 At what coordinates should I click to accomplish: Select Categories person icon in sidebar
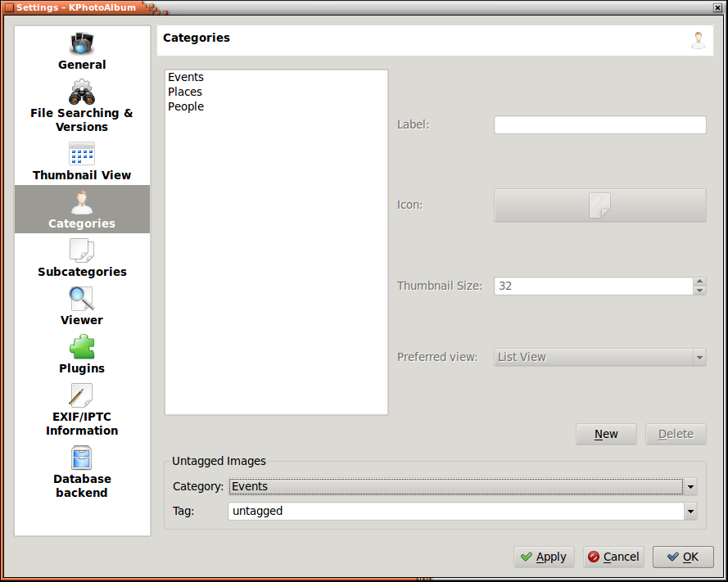coord(82,202)
